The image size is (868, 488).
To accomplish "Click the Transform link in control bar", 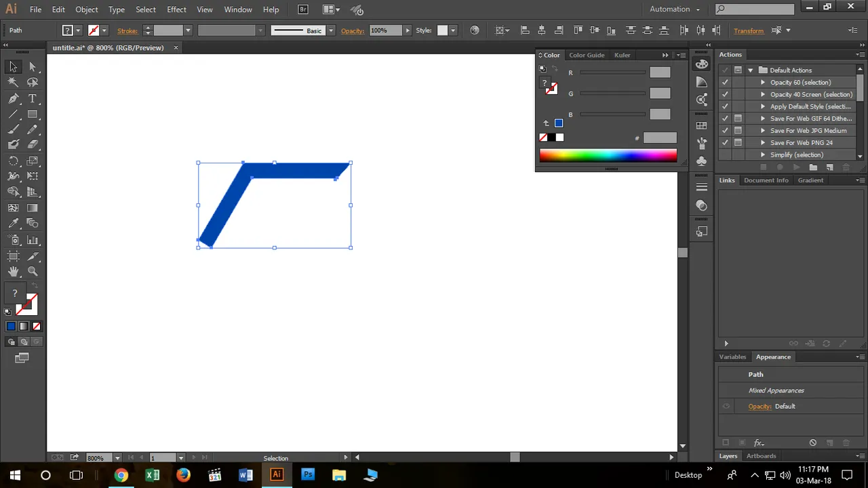I will (748, 31).
